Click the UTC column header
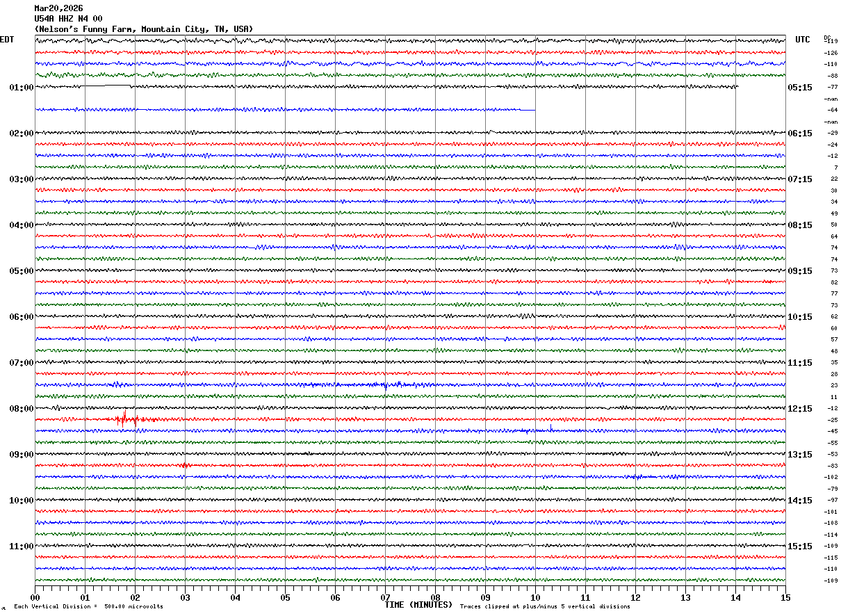Viewport: 841px width, 616px height. [x=803, y=40]
